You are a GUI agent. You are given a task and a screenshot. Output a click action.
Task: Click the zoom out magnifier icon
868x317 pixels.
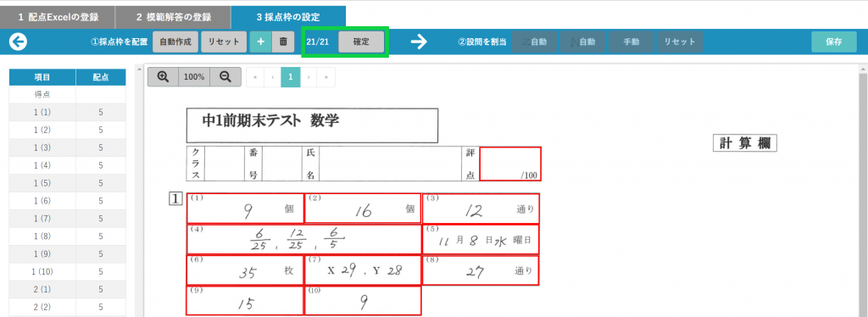pyautogui.click(x=225, y=77)
